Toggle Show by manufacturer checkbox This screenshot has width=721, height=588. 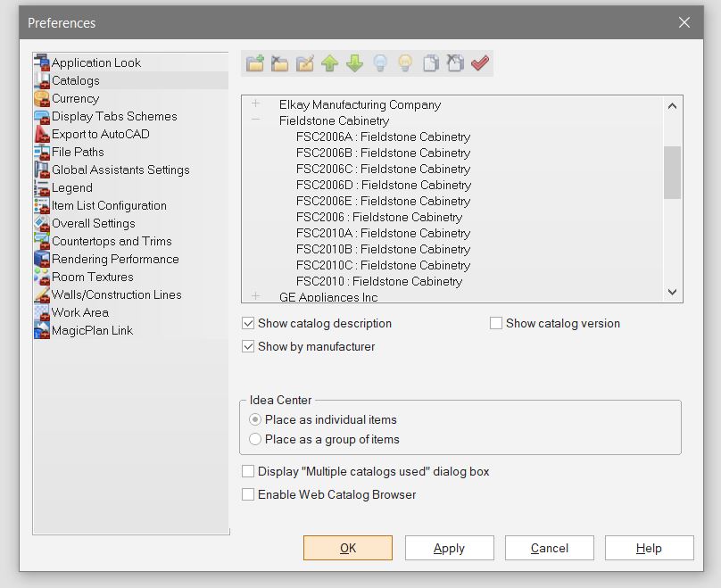point(248,346)
